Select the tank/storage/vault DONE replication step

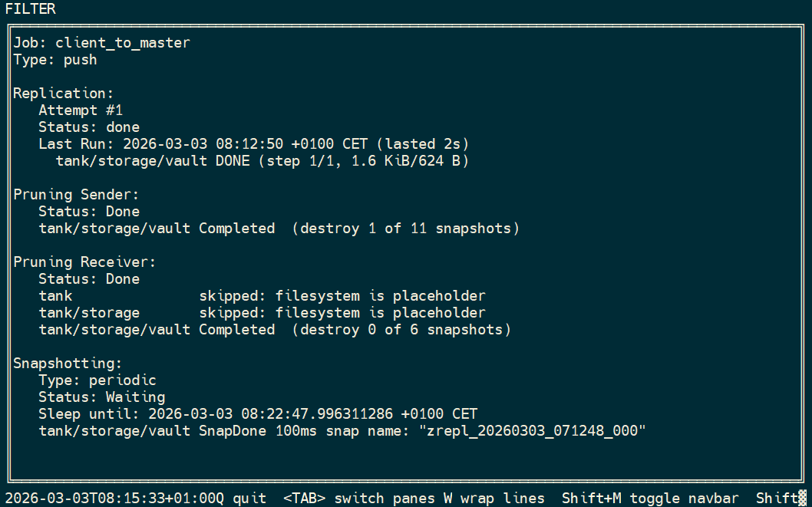pyautogui.click(x=262, y=161)
